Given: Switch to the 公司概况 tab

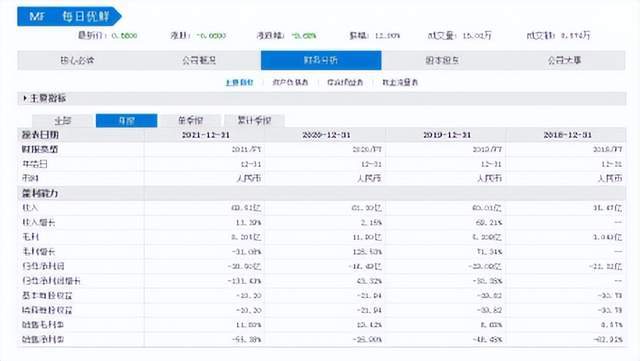Looking at the screenshot, I should point(199,60).
